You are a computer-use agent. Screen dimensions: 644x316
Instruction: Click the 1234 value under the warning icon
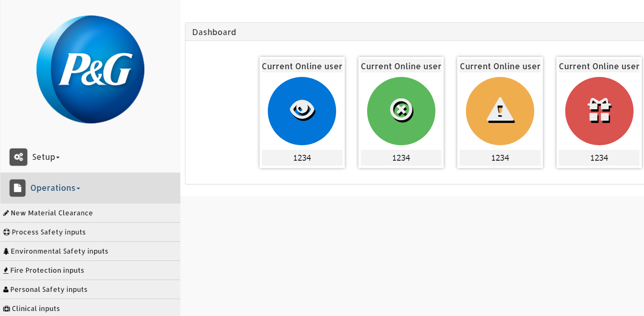pos(500,158)
